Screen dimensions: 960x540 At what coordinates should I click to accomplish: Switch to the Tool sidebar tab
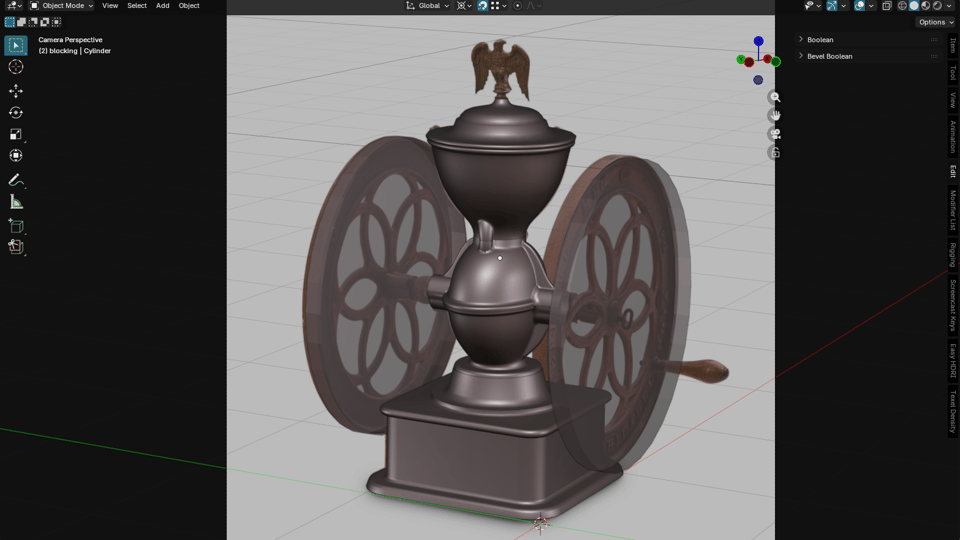(953, 73)
